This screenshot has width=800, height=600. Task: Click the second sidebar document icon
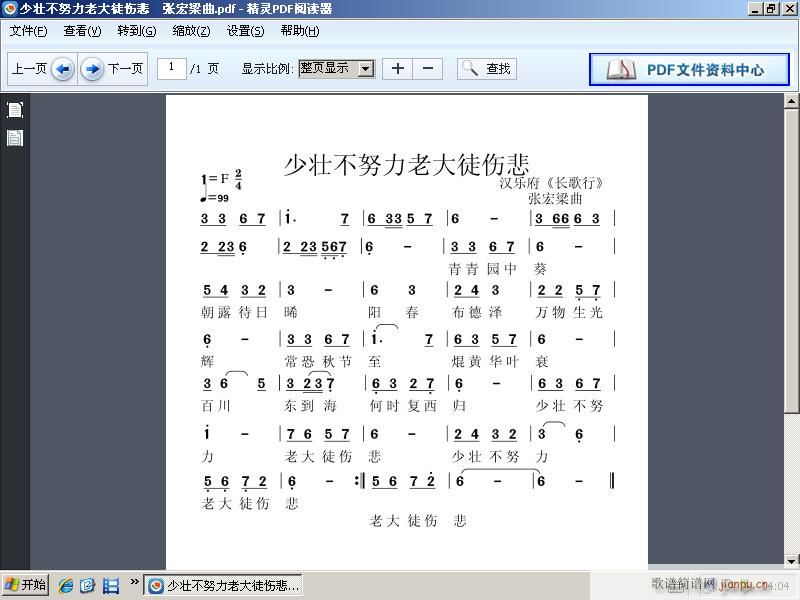click(x=15, y=138)
